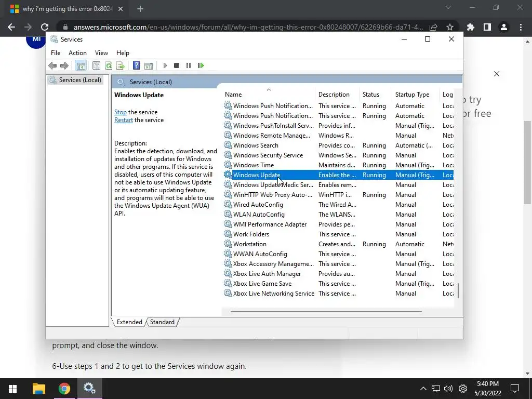
Task: Select the WLAN AutoConfig service row
Action: tap(338, 215)
